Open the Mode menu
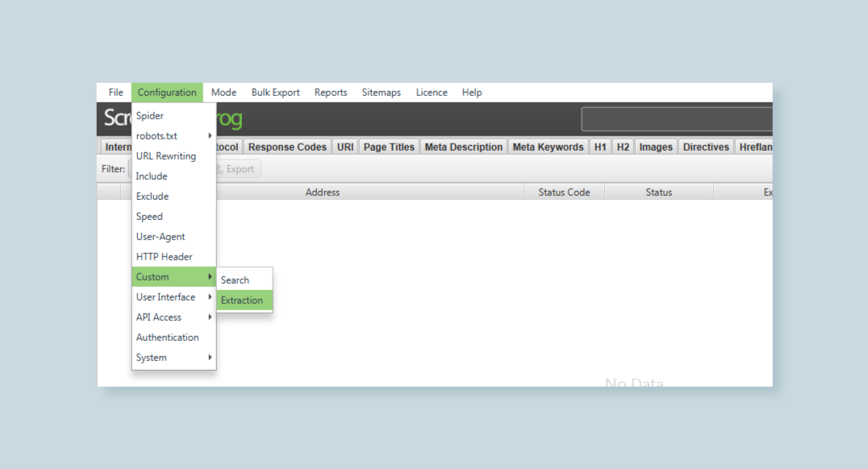 coord(223,93)
